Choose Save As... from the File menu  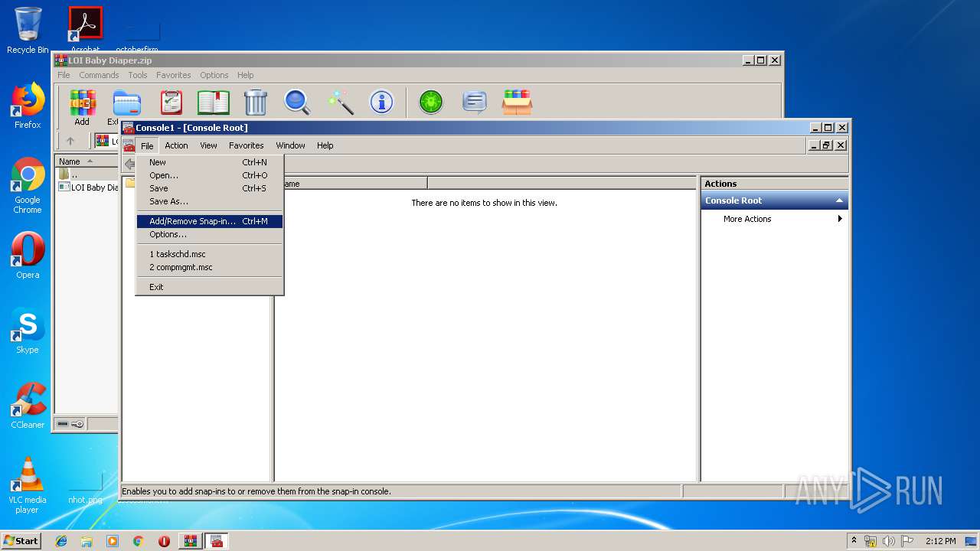tap(210, 201)
